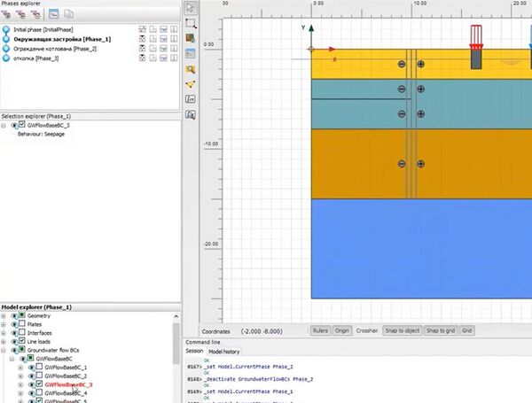Screen dimensions: 532x403
Task: Toggle the Snap to grid button
Action: [441, 330]
